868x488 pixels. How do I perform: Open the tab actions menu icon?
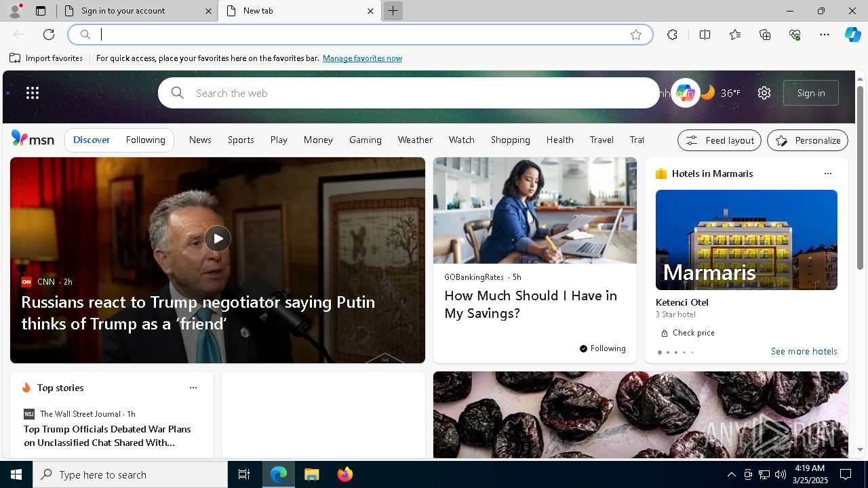click(41, 11)
